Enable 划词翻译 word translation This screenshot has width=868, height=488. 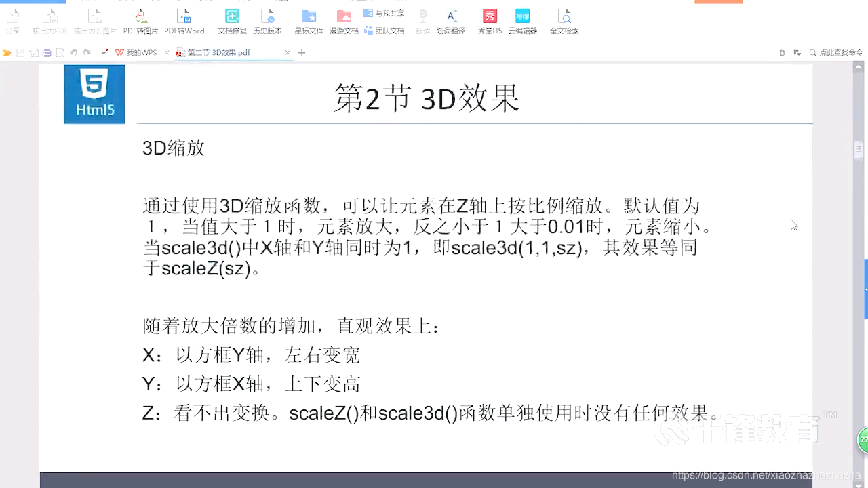point(451,21)
